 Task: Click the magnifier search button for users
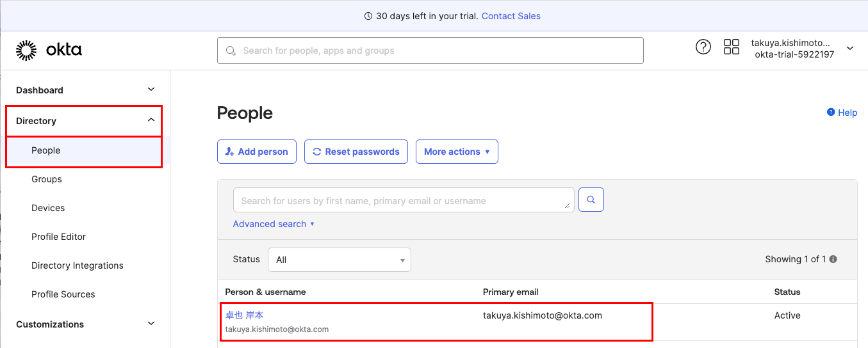click(x=591, y=200)
